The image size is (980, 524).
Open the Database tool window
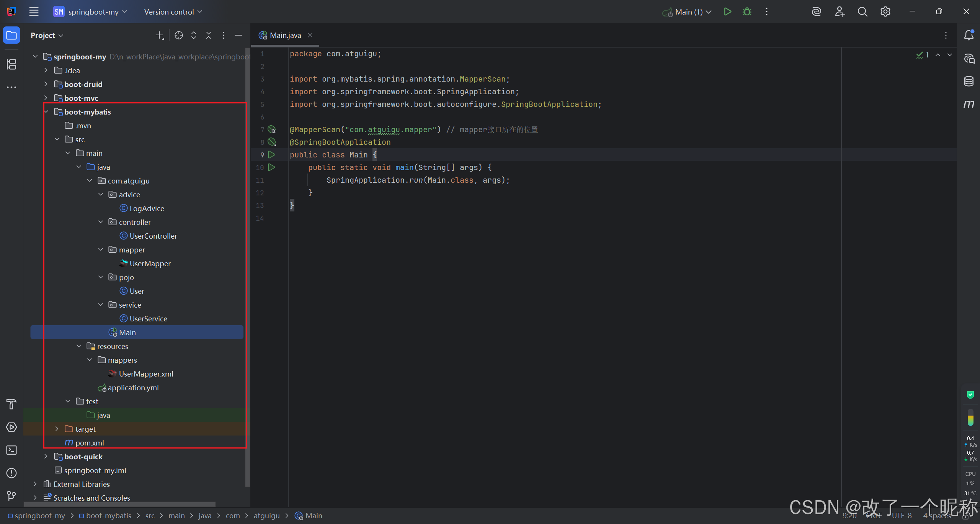point(969,81)
